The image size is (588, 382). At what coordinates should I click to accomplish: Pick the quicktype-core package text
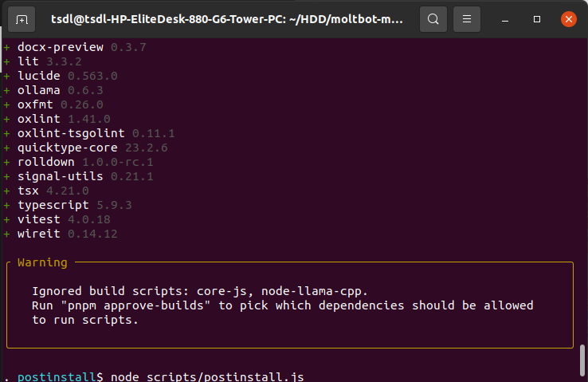pyautogui.click(x=67, y=148)
